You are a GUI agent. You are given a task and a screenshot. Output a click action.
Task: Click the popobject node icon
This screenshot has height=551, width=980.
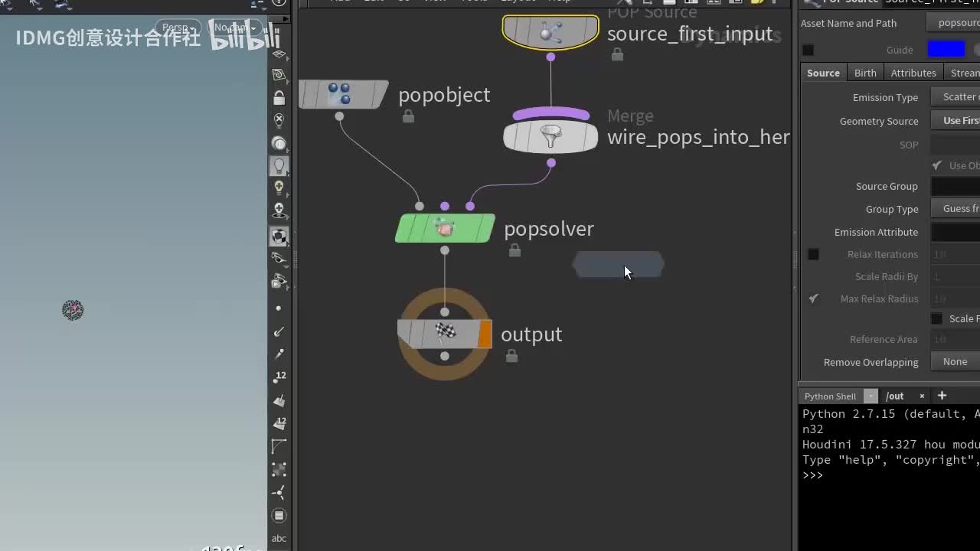pyautogui.click(x=339, y=94)
